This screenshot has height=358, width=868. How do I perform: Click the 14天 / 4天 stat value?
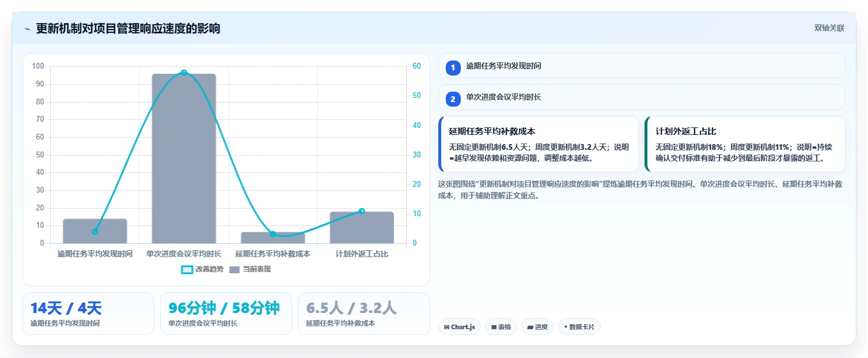(x=66, y=308)
